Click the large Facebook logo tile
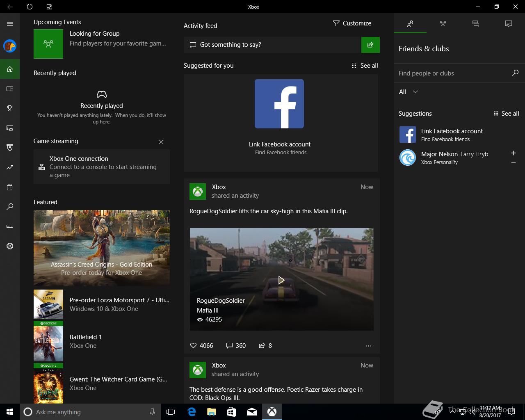This screenshot has width=525, height=420. 279,104
